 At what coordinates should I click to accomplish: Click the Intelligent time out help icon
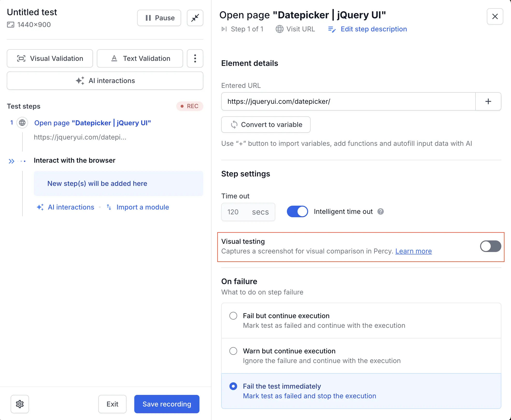coord(381,212)
